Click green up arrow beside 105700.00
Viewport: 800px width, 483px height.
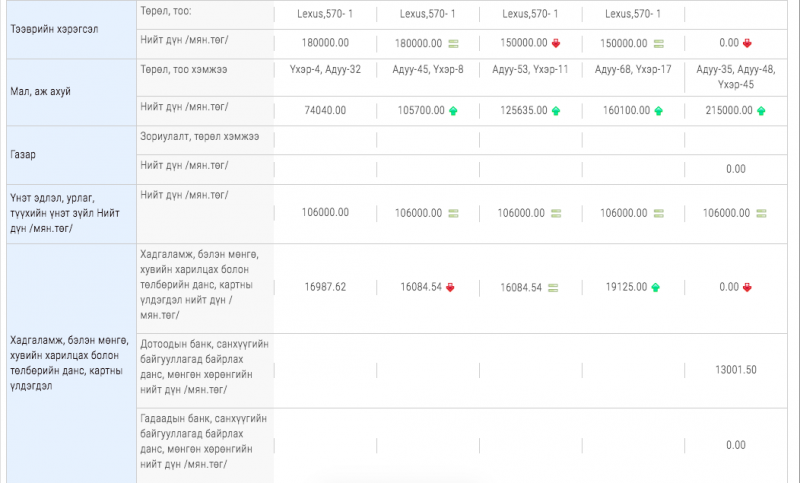[453, 111]
